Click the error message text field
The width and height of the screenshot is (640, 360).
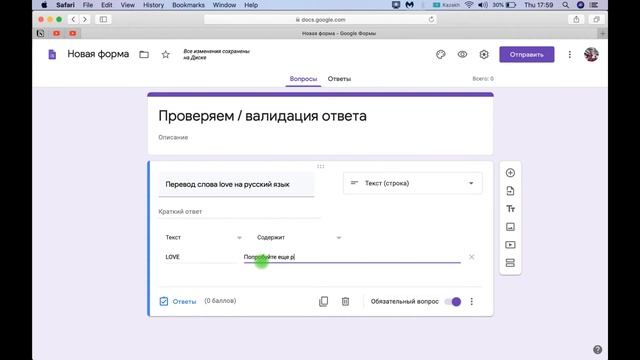(x=352, y=257)
